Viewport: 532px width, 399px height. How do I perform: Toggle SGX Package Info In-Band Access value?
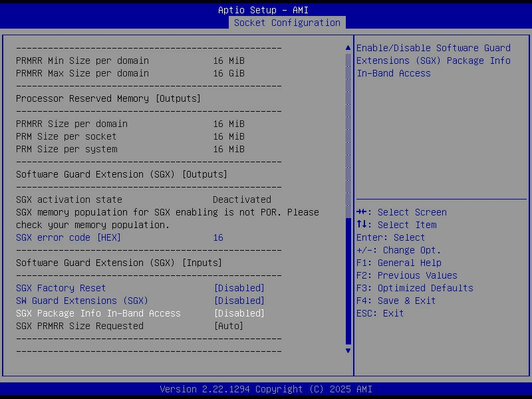[x=239, y=313]
